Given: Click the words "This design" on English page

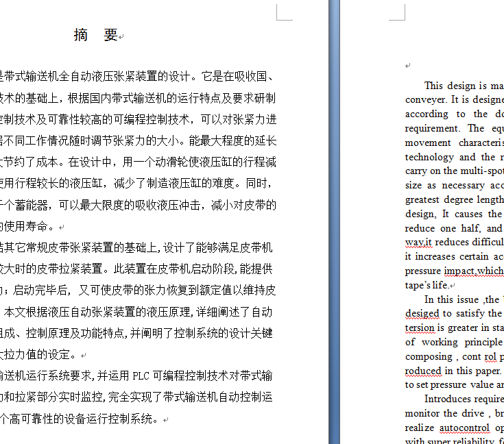Looking at the screenshot, I should [x=449, y=86].
